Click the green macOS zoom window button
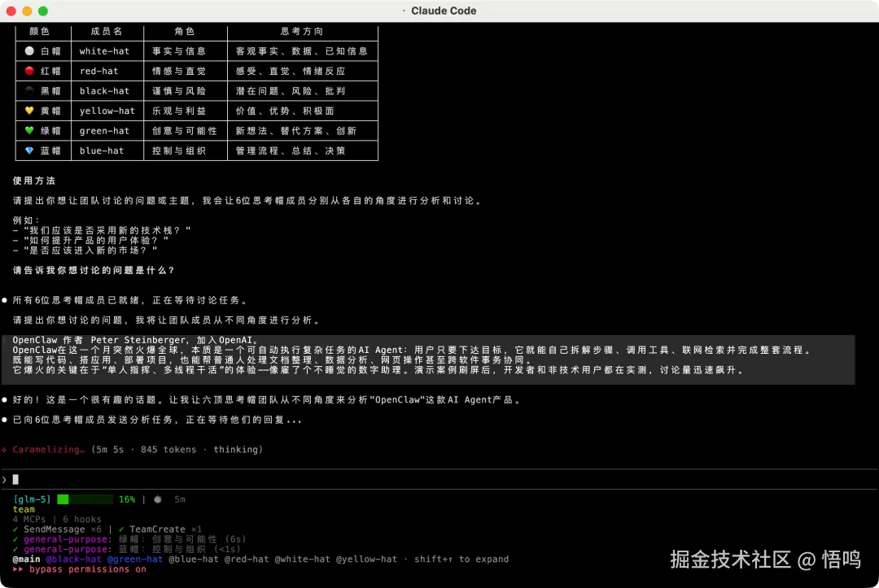Screen dimensions: 879x588 click(x=43, y=11)
